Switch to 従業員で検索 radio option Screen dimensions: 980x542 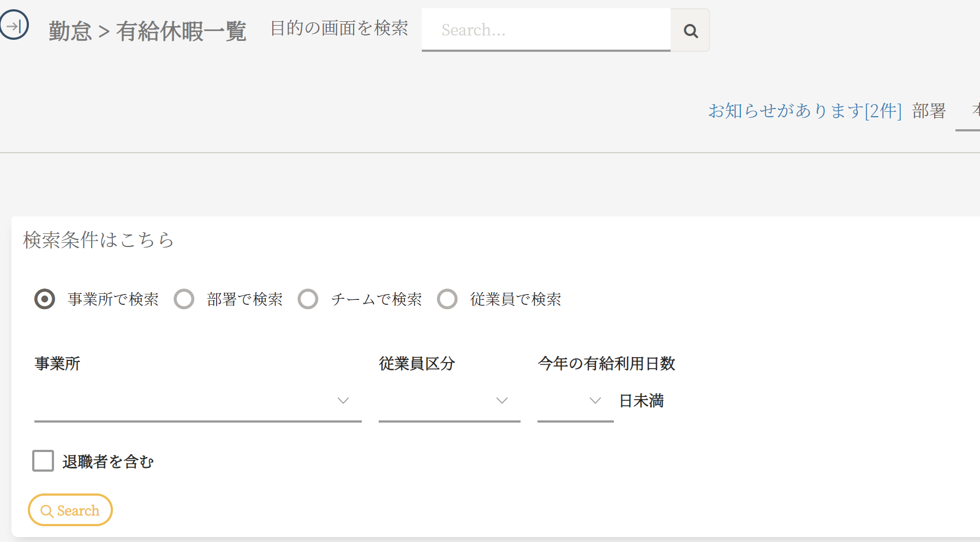[x=447, y=299]
